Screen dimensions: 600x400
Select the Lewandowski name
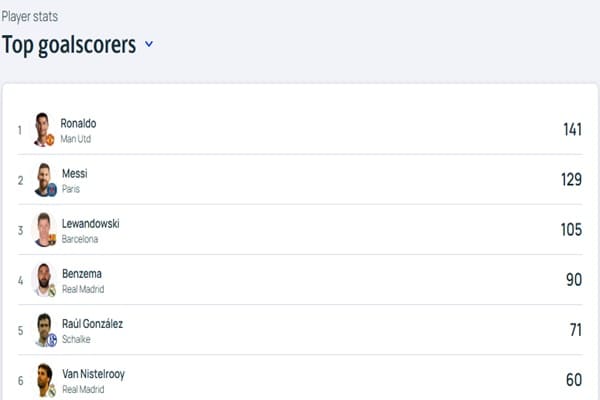click(x=90, y=223)
